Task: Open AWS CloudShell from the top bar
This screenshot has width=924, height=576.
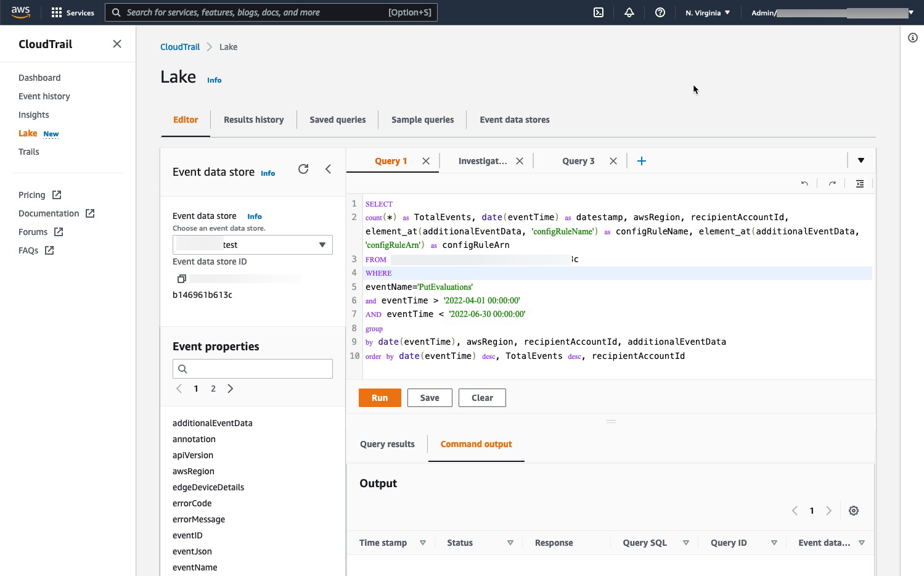Action: click(x=598, y=12)
